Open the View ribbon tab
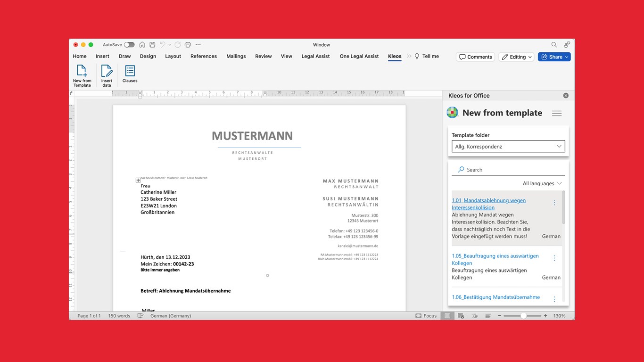 287,56
